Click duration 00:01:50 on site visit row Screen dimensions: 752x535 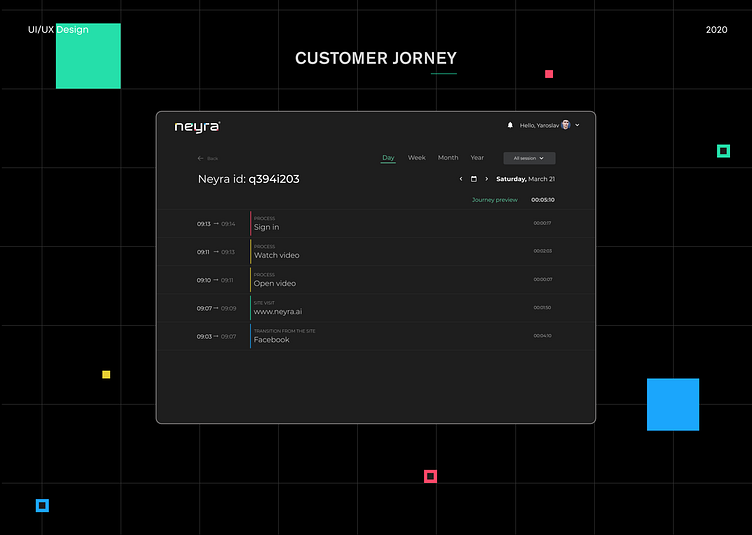pos(542,308)
